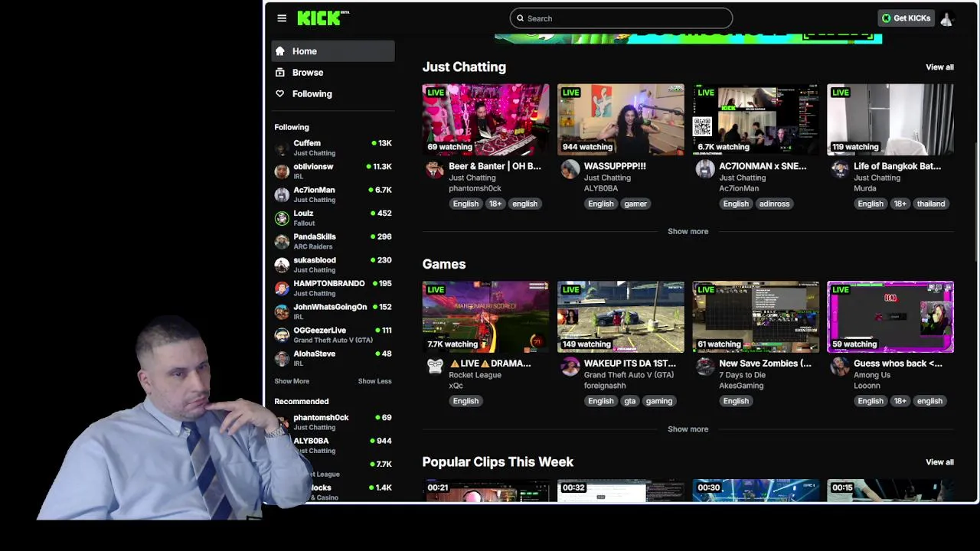Click the gaming tag under WAKEUP stream

tap(658, 401)
